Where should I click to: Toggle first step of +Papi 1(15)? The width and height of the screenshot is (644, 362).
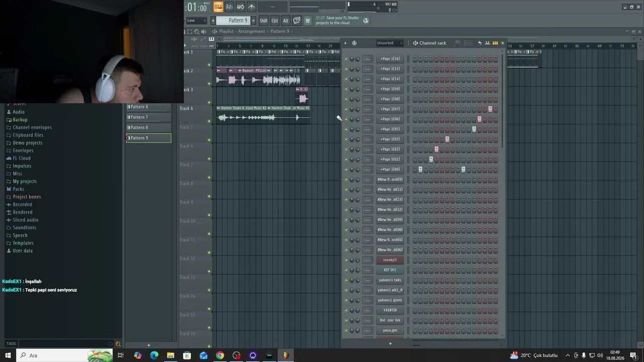[415, 69]
